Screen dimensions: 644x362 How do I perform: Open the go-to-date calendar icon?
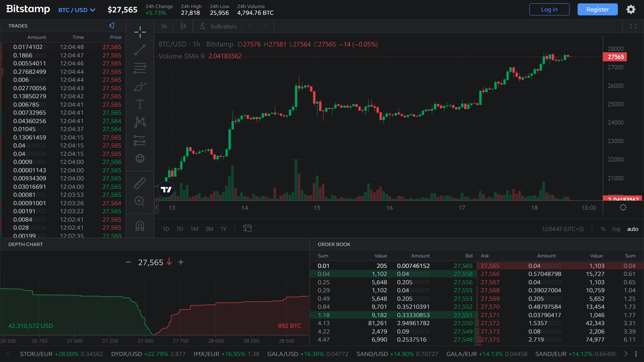(x=247, y=229)
